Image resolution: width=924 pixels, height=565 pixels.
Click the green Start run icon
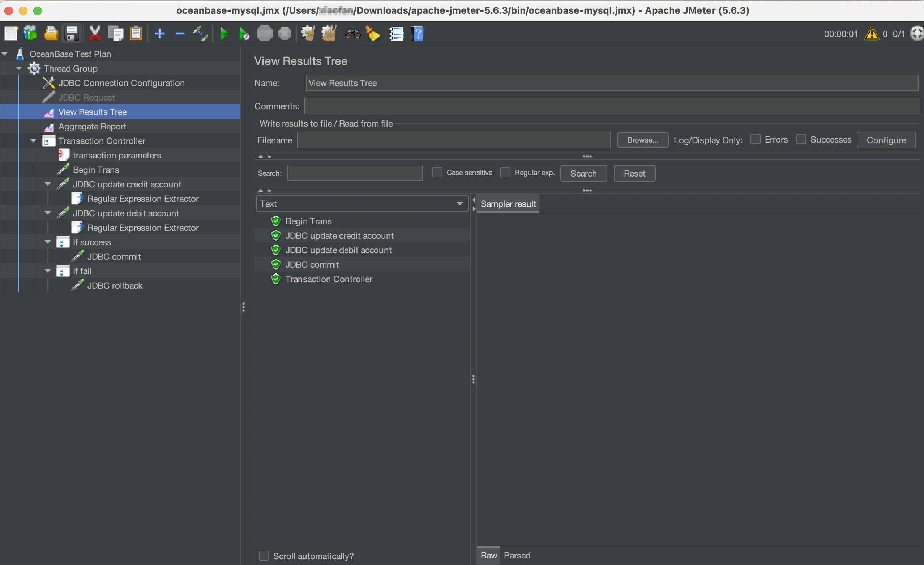[x=224, y=34]
